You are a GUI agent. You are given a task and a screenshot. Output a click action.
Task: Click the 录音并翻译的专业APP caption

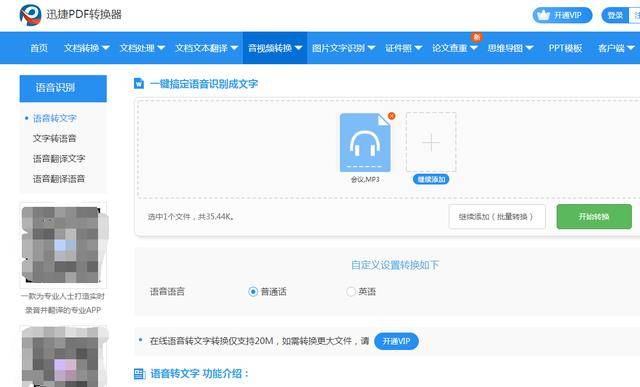tap(63, 310)
